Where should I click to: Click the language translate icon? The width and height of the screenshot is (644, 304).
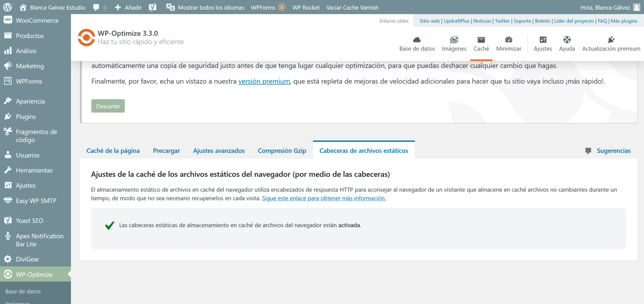[x=170, y=8]
